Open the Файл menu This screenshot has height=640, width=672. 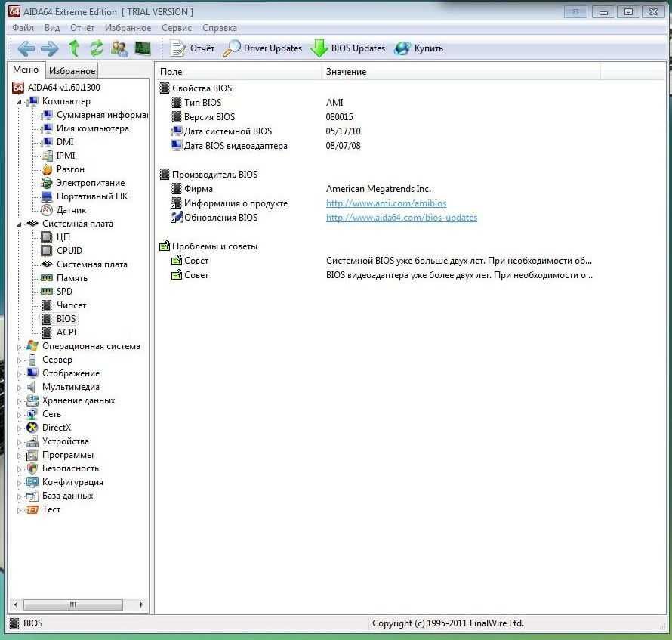pyautogui.click(x=23, y=28)
